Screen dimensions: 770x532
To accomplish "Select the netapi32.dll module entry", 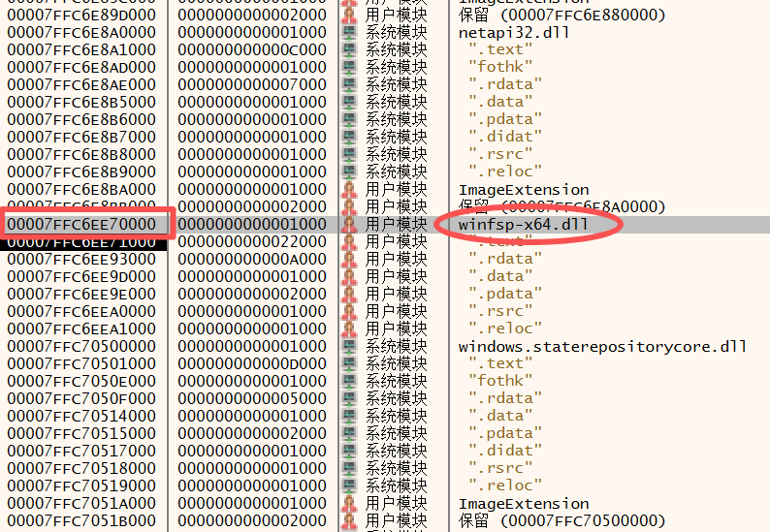I will click(514, 33).
